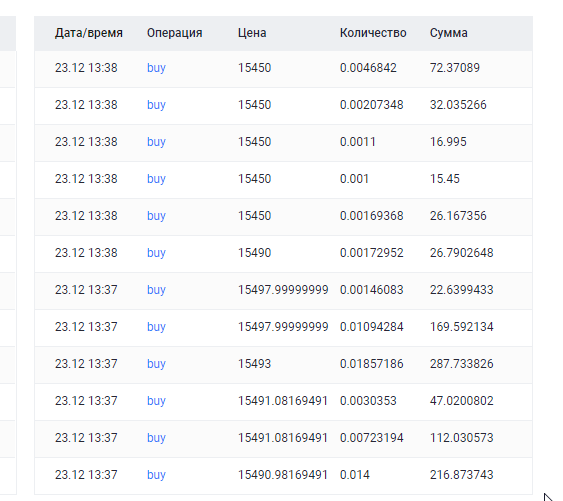Click buy in the 72.37089 row

[x=156, y=68]
